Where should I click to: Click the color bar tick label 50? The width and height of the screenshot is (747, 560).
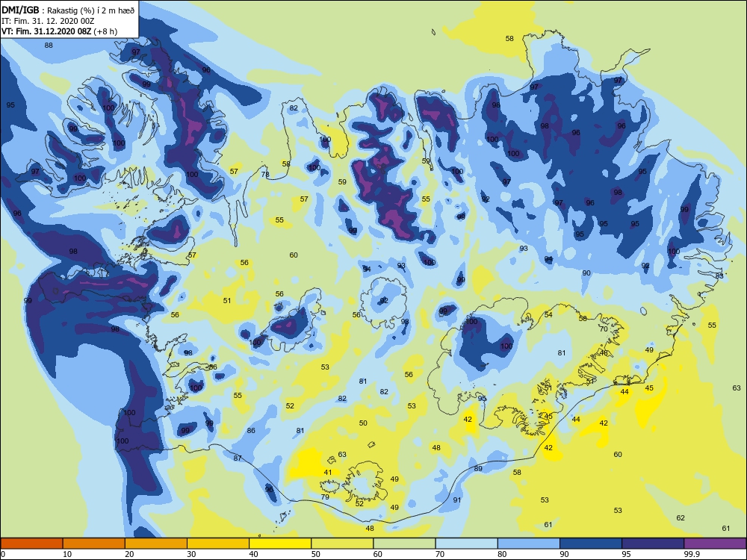[315, 554]
